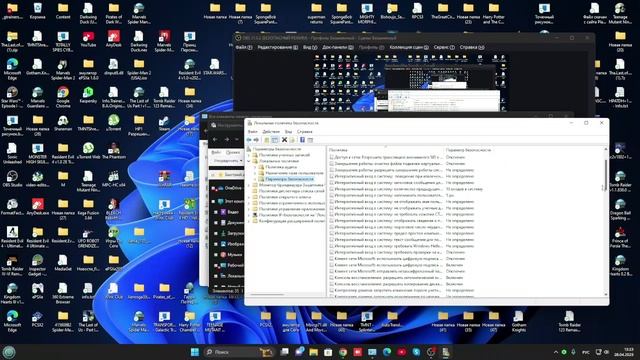
Task: Expand the Монитор брандмауэра Защитника tree node
Action: coord(249,185)
